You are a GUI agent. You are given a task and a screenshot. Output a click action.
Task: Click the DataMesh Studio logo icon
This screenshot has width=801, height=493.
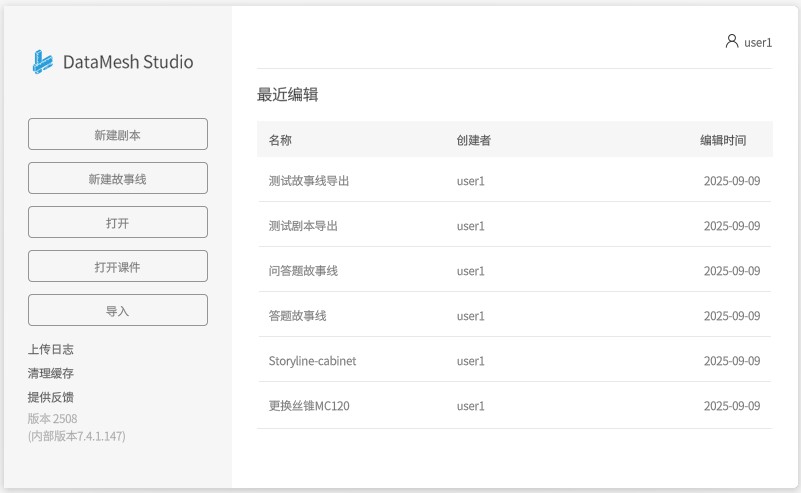pyautogui.click(x=41, y=62)
